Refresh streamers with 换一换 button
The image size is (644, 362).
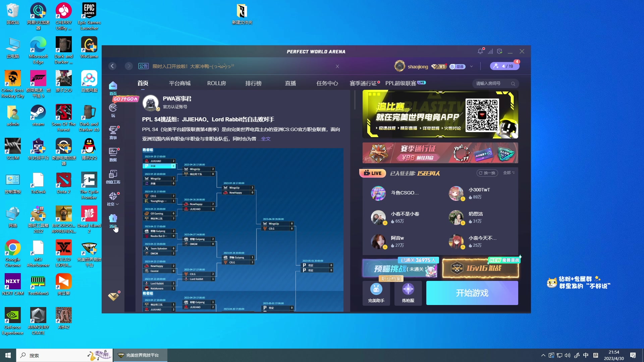pos(487,173)
